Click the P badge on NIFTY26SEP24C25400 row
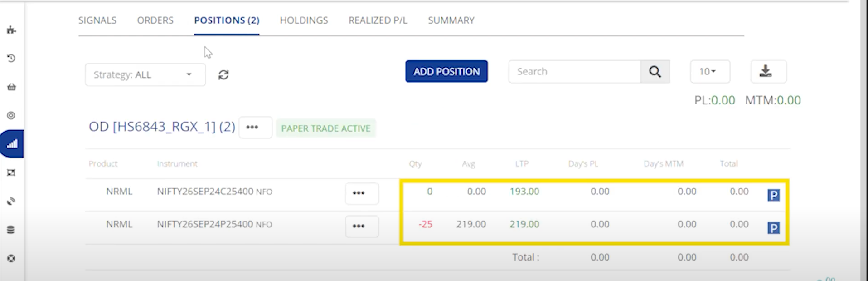This screenshot has width=868, height=281. pyautogui.click(x=773, y=195)
